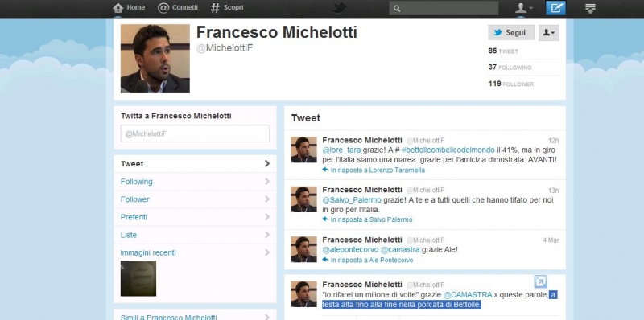
Task: Expand the Immagini recenti chevron
Action: pos(267,252)
